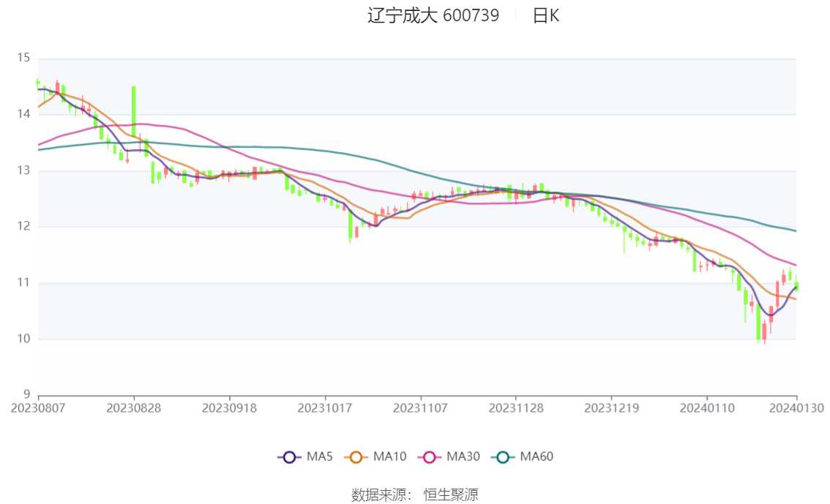Click the 数据来源 恒生聚源 source text
Image resolution: width=830 pixels, height=504 pixels.
click(x=414, y=495)
